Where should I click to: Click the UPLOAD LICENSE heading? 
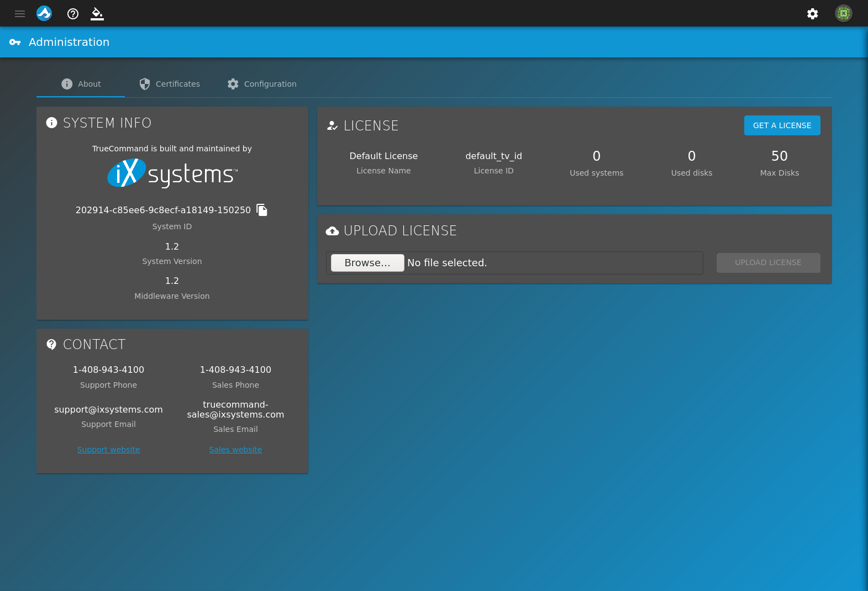tap(400, 231)
